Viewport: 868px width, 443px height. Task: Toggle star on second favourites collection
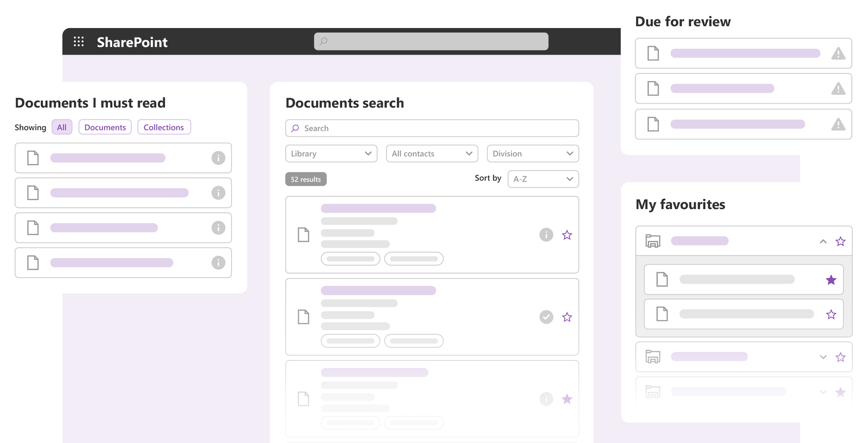click(840, 357)
